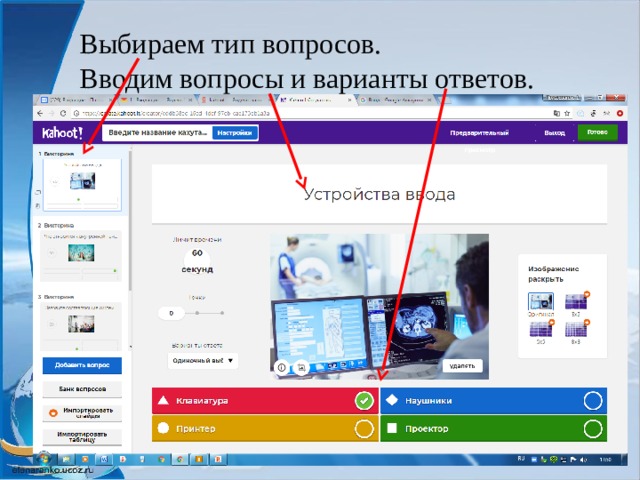Viewport: 640px width, 480px height.
Task: Switch to the third browser tab
Action: [x=235, y=100]
